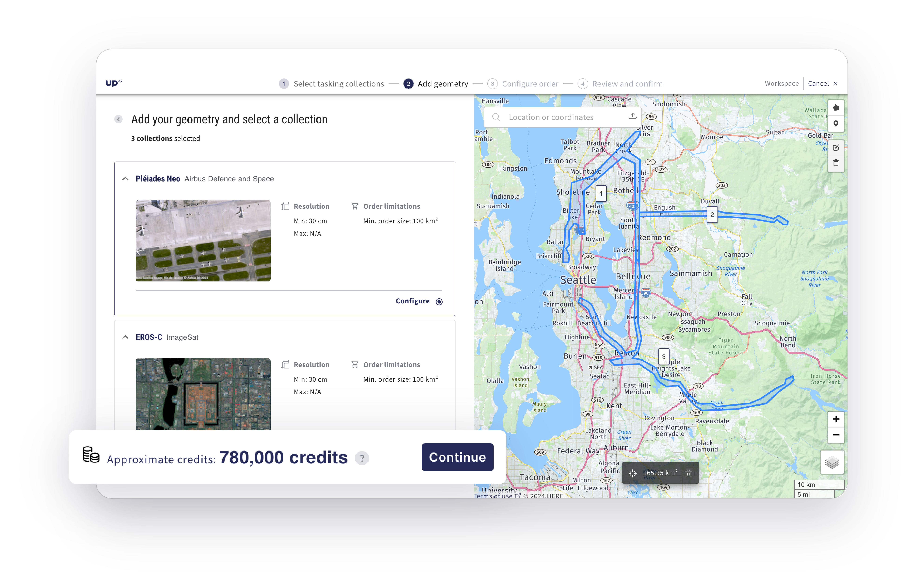
Task: Collapse the Pléiades Neo collection card
Action: 125,179
